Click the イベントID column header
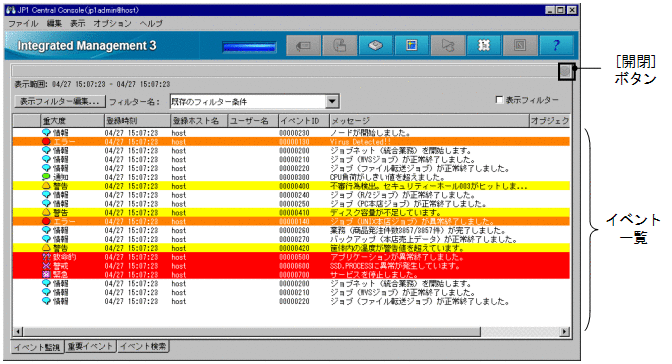 point(304,121)
